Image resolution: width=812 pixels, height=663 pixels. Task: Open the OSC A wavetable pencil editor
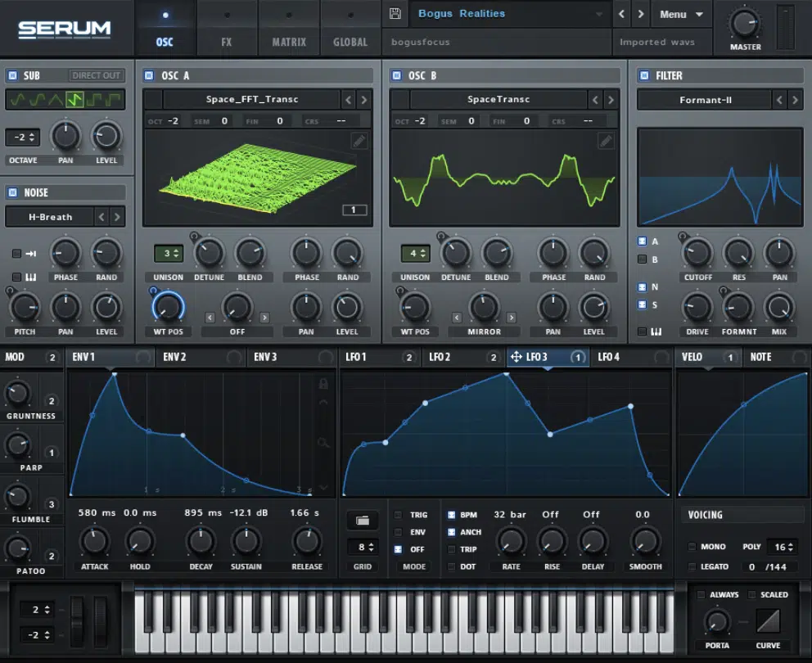(x=359, y=140)
